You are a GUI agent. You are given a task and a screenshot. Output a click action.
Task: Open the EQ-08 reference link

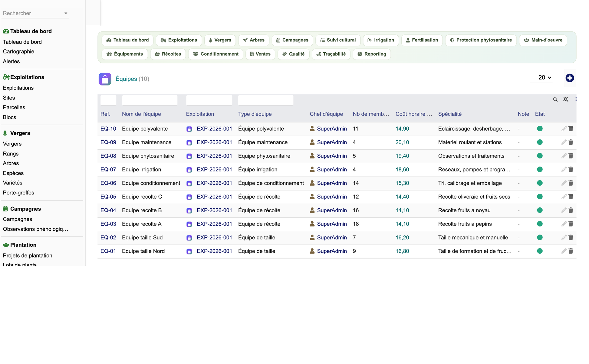[x=108, y=156]
